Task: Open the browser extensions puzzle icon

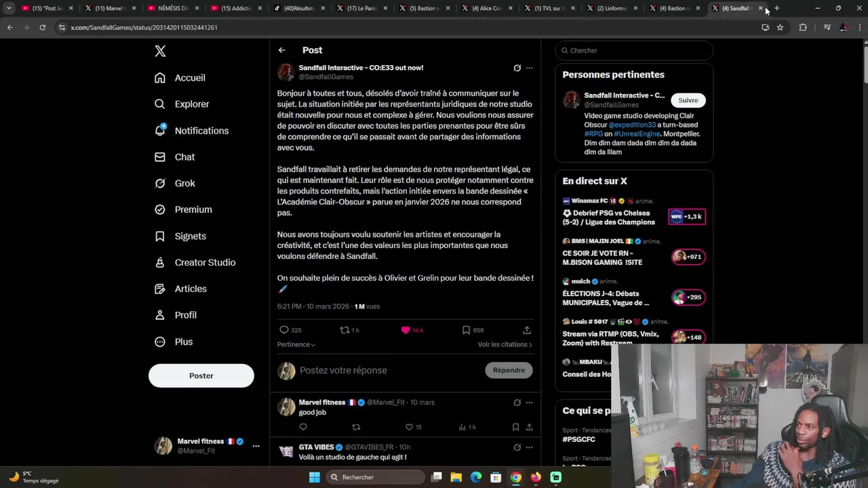Action: point(803,27)
